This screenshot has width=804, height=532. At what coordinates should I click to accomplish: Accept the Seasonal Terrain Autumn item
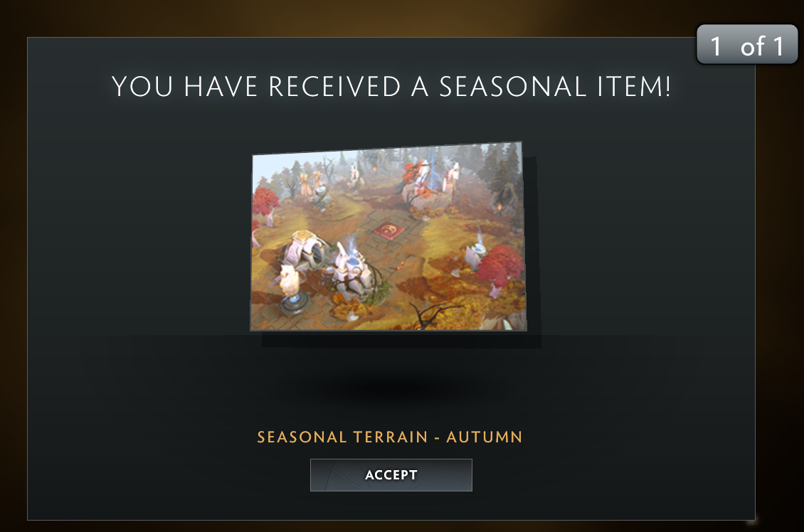[391, 475]
